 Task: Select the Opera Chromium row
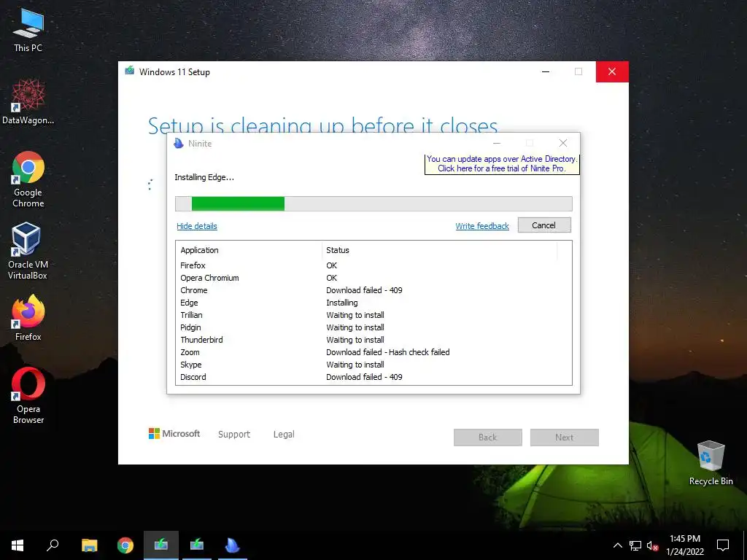click(x=373, y=278)
